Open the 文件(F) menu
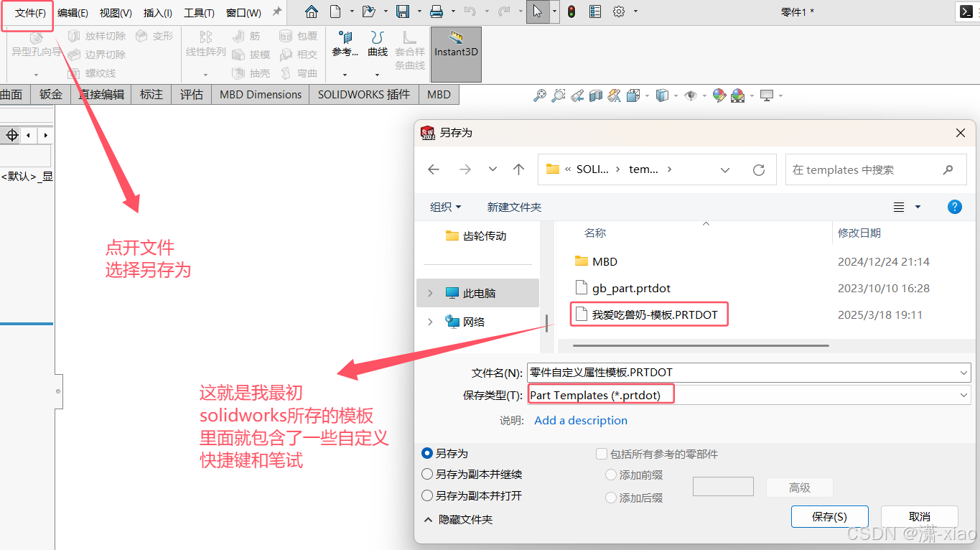980x550 pixels. tap(30, 13)
